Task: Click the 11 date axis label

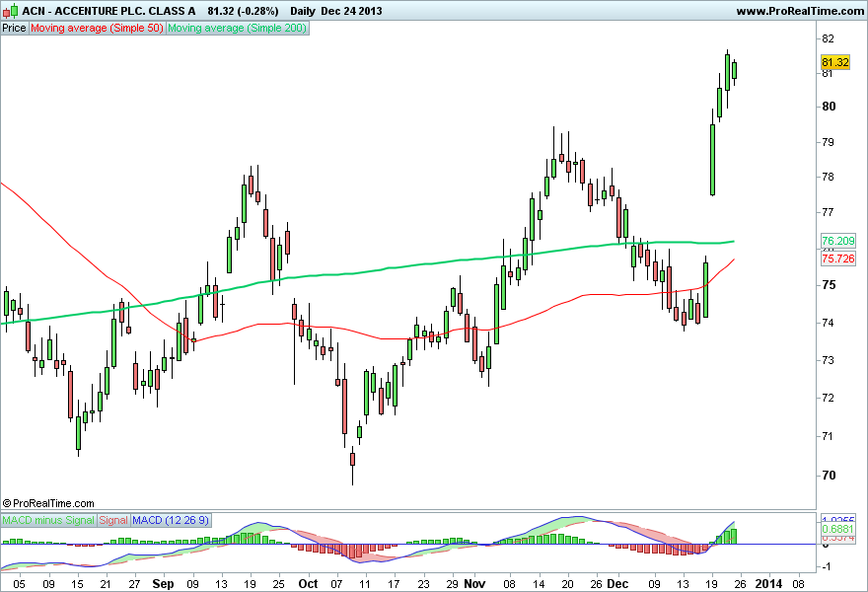Action: point(365,584)
